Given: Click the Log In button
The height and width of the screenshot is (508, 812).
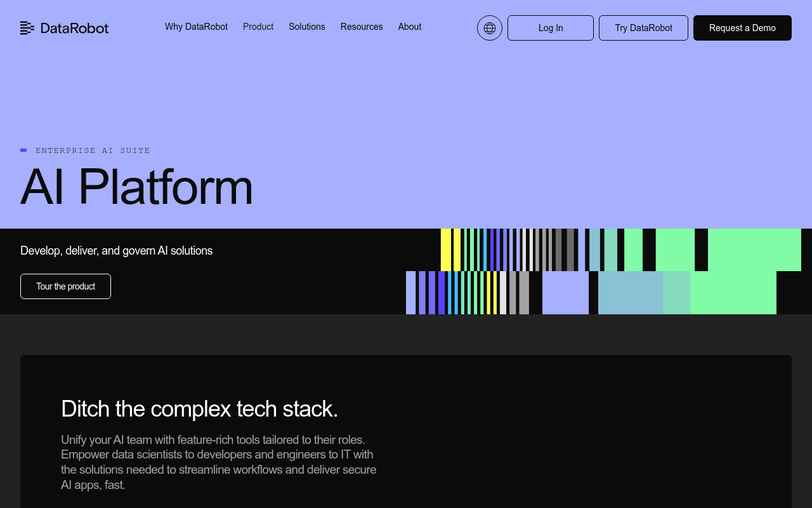Looking at the screenshot, I should click(551, 28).
